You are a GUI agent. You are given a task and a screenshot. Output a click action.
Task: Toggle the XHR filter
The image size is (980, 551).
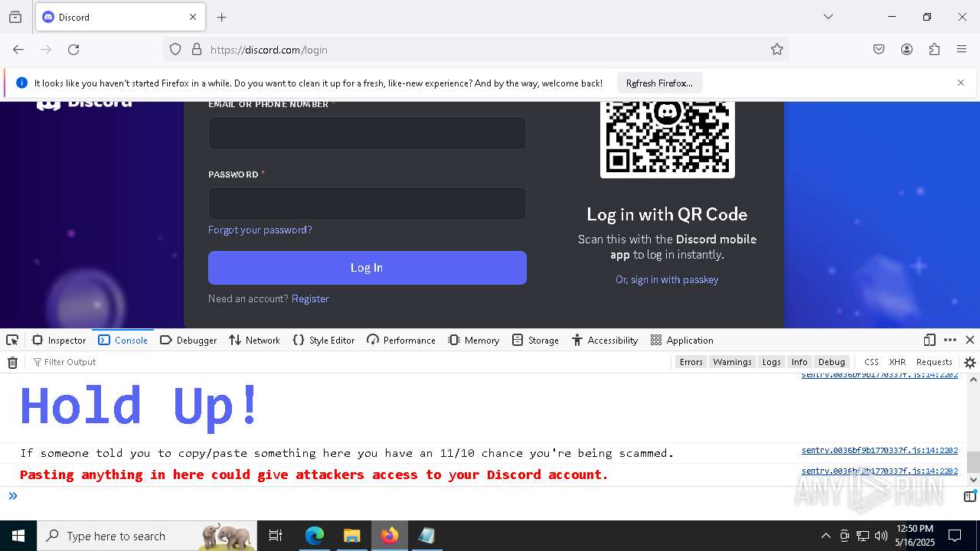(897, 362)
